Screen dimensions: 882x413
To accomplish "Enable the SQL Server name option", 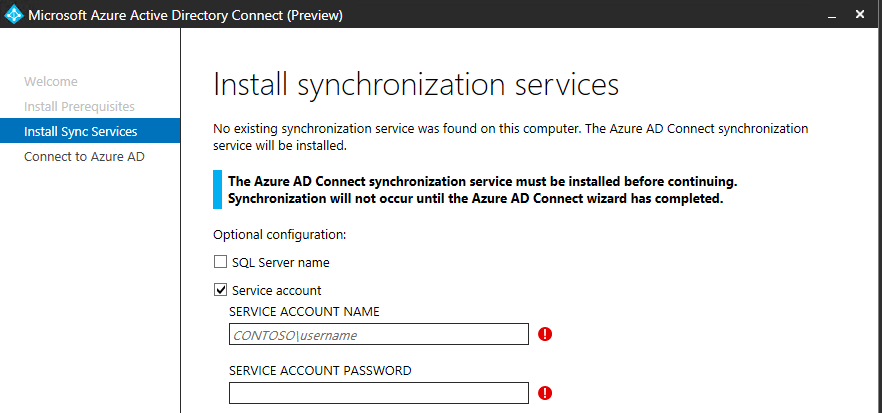I will (220, 263).
